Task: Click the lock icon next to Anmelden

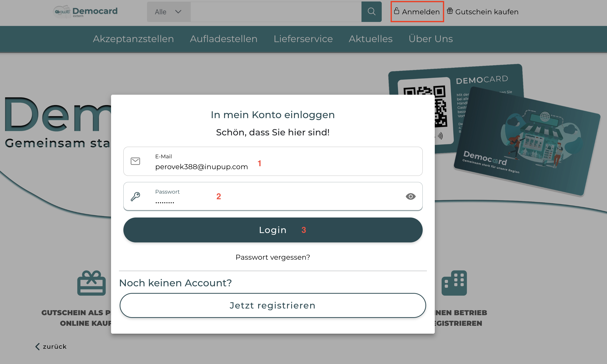Action: point(397,11)
